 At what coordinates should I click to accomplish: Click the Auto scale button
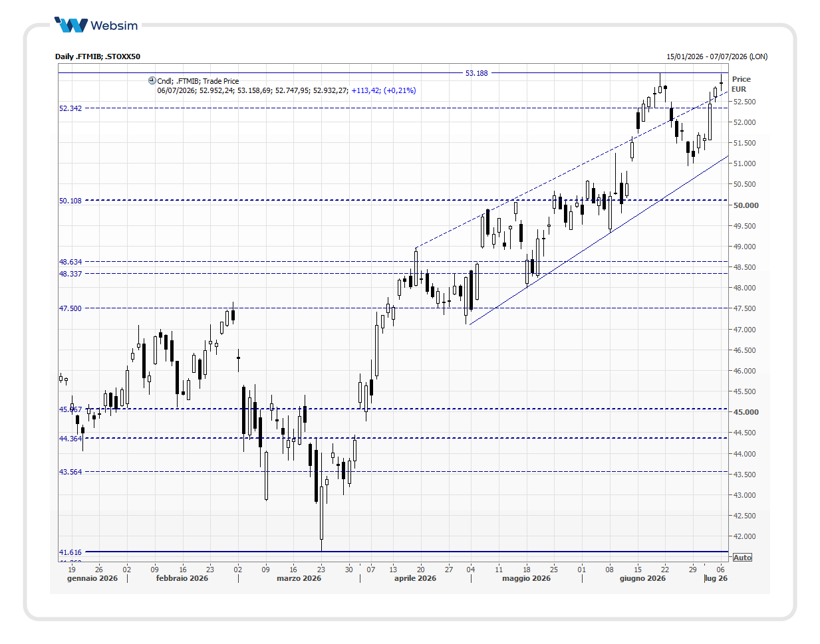742,558
